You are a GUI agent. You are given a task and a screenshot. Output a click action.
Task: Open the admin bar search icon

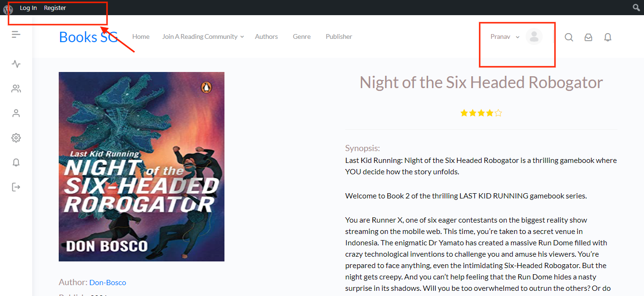pos(636,8)
